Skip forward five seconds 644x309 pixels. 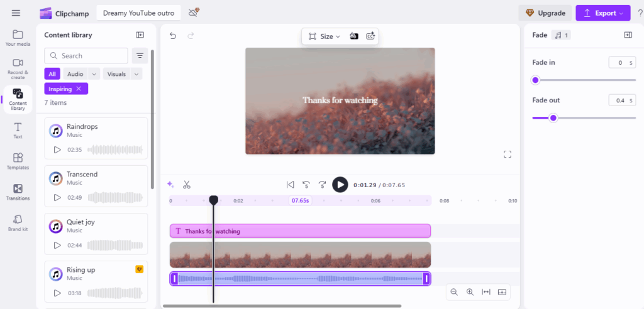tap(323, 185)
